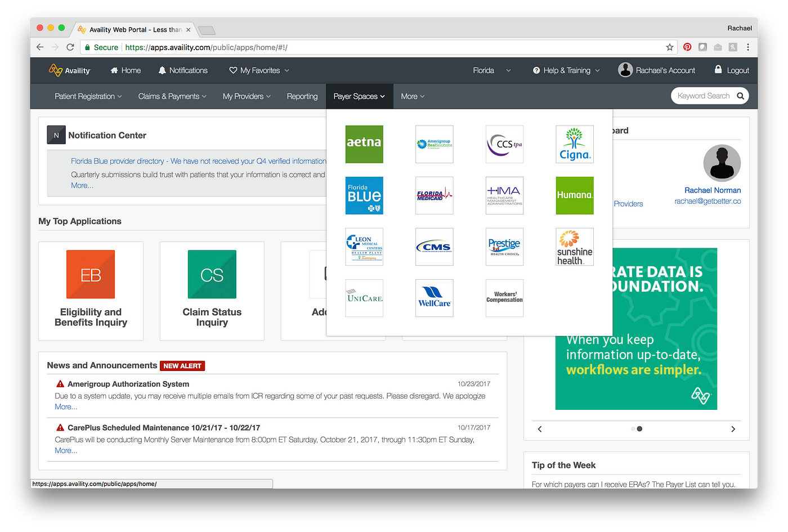Click the Keyword Search field
The width and height of the screenshot is (788, 532).
tap(704, 96)
